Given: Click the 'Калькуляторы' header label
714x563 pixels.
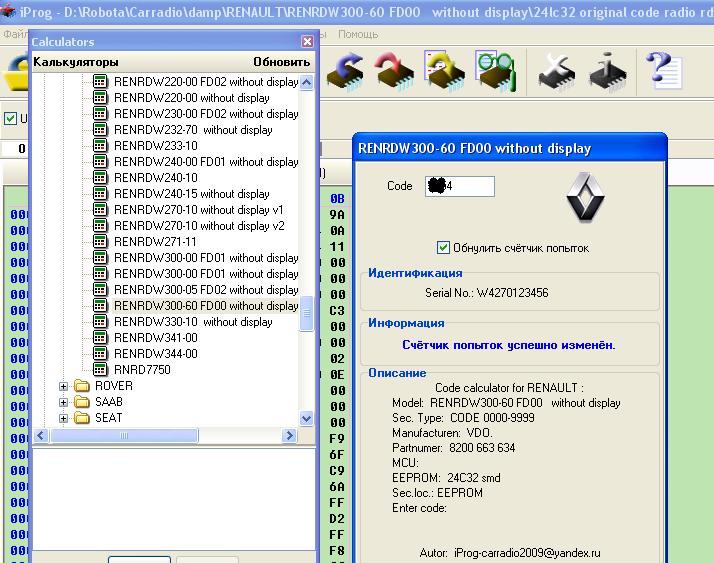Looking at the screenshot, I should (x=76, y=61).
